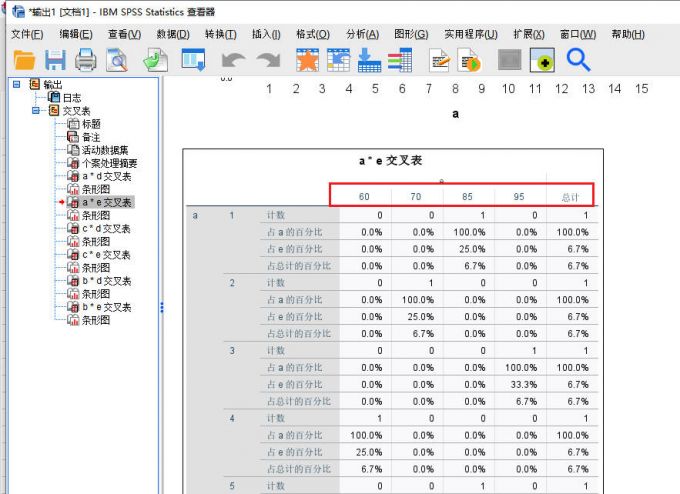The height and width of the screenshot is (494, 680).
Task: Open the 扩展(X) menu
Action: (x=529, y=34)
